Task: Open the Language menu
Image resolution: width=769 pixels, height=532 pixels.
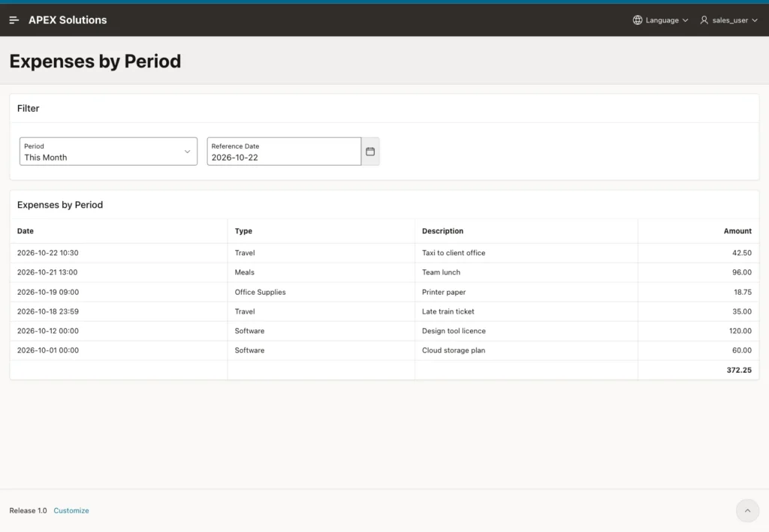Action: (661, 20)
